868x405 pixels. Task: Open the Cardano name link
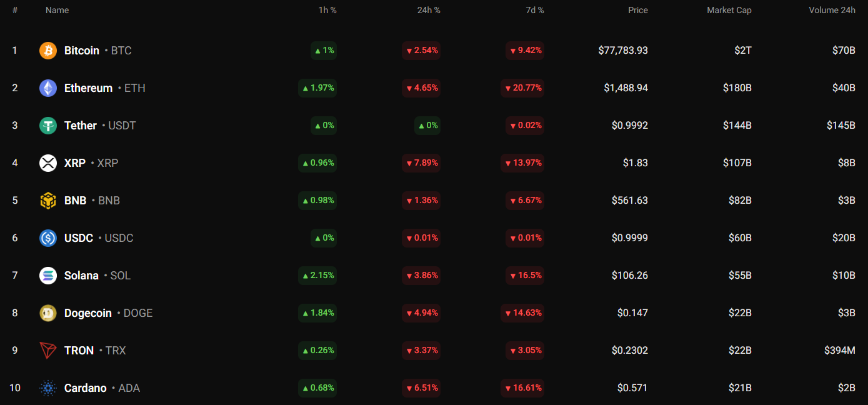coord(86,388)
